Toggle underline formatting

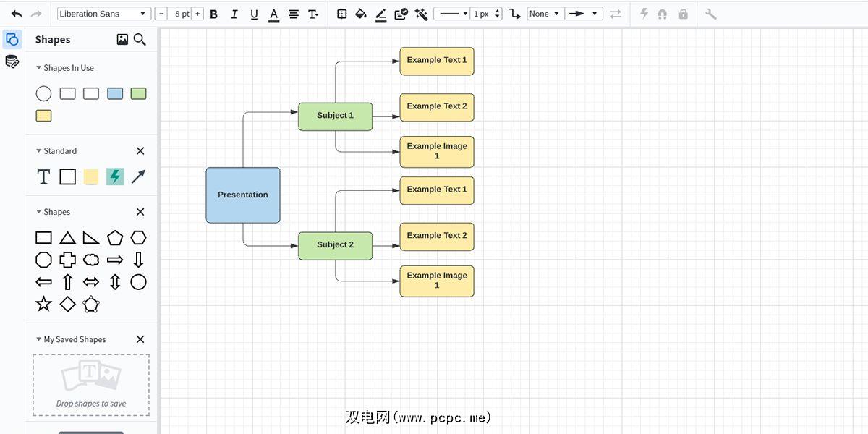254,14
